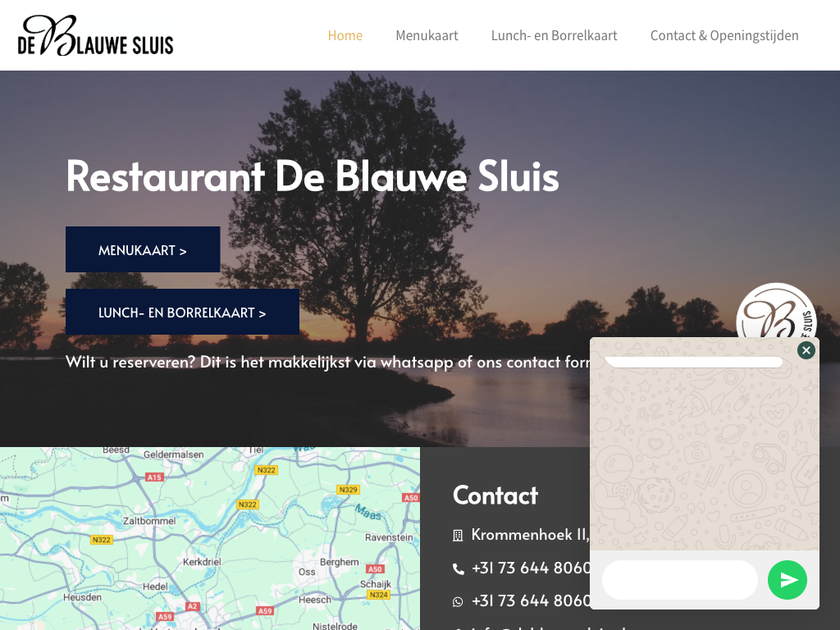The height and width of the screenshot is (630, 840).
Task: Click the WhatsApp icon in Contact
Action: 458,601
